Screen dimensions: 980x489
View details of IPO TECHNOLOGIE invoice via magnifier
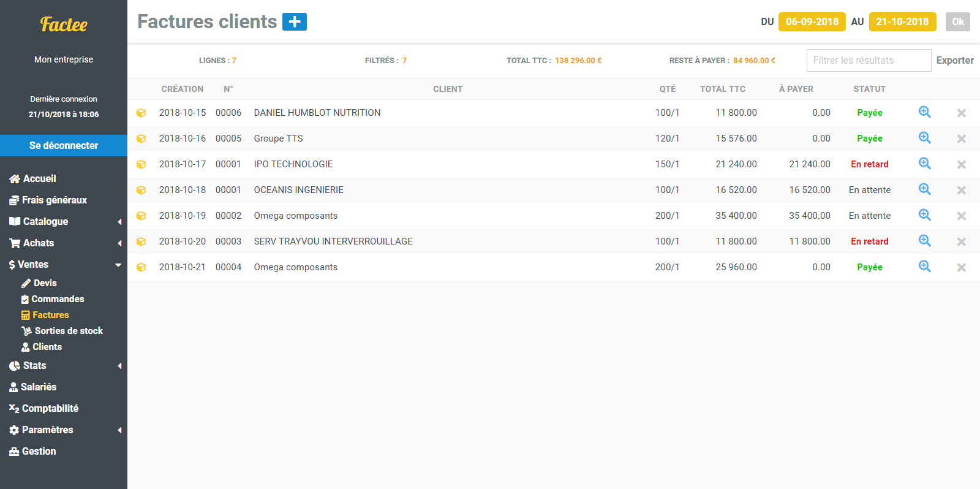pyautogui.click(x=924, y=164)
